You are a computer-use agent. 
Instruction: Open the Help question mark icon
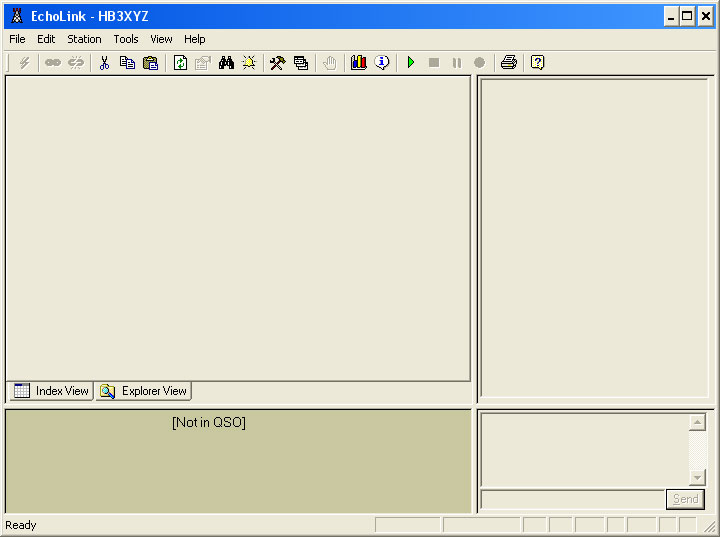537,63
